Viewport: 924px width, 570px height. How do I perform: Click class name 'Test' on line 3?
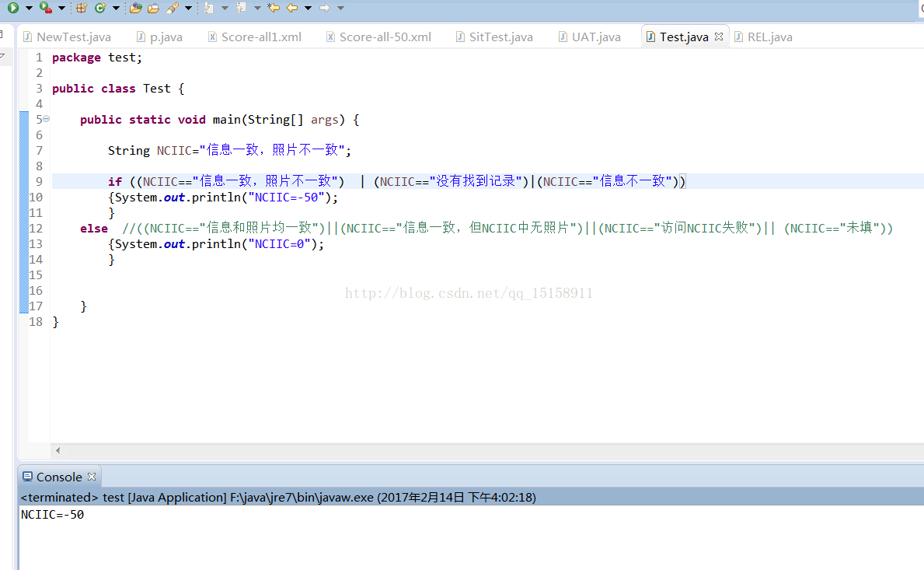tap(157, 89)
